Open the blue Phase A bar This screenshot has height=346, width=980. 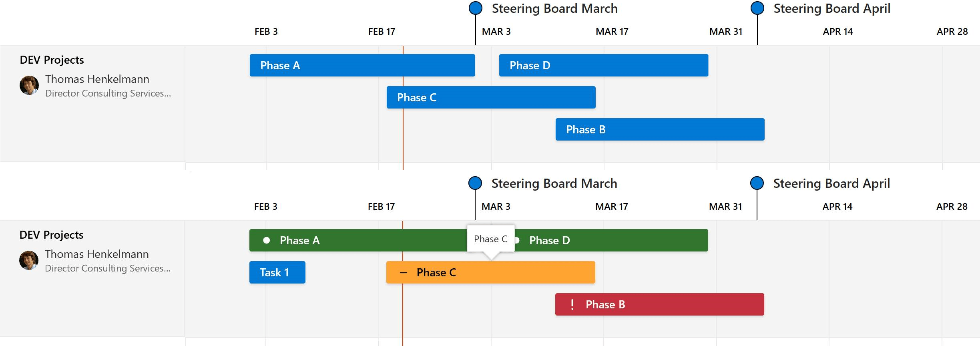tap(362, 65)
